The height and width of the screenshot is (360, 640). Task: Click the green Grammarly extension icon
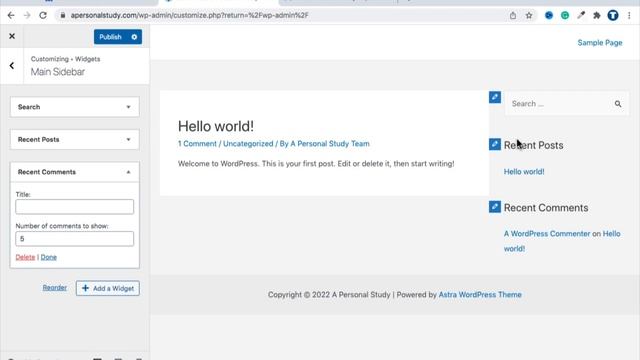click(565, 16)
